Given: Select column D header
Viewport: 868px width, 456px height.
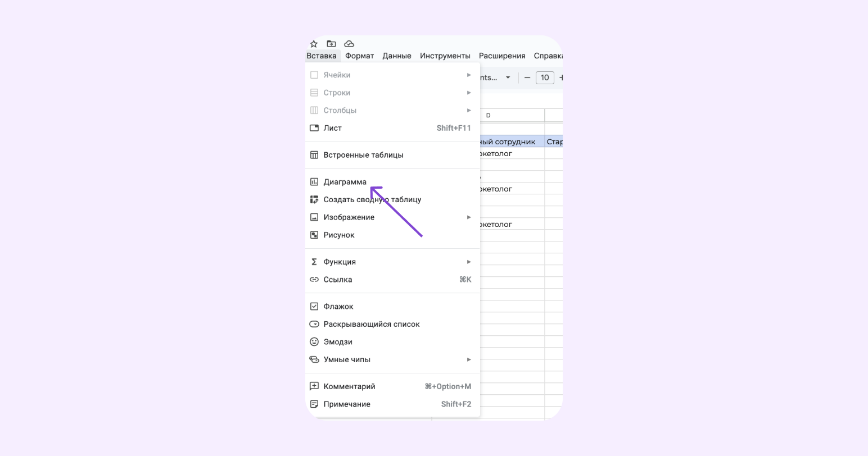Looking at the screenshot, I should click(x=488, y=115).
